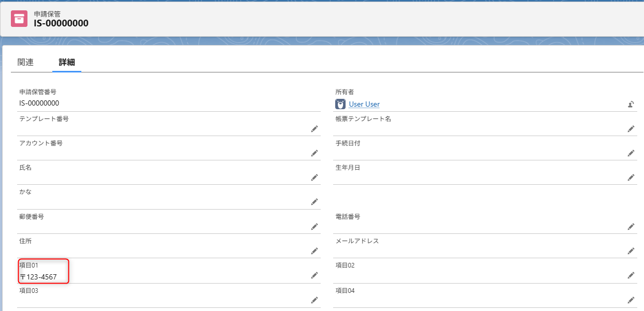Click the pencil icon for テンプレート番号
This screenshot has width=644, height=311.
[x=314, y=129]
